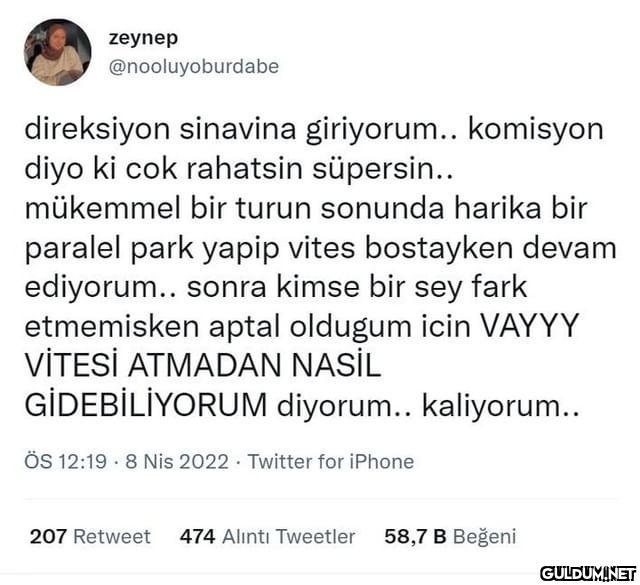
Task: Click the 58,7 B like count
Action: 415,536
